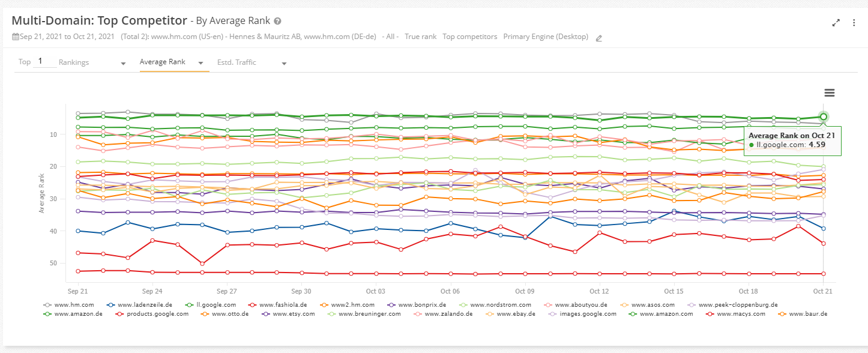Open the three-dot options menu

tap(854, 23)
